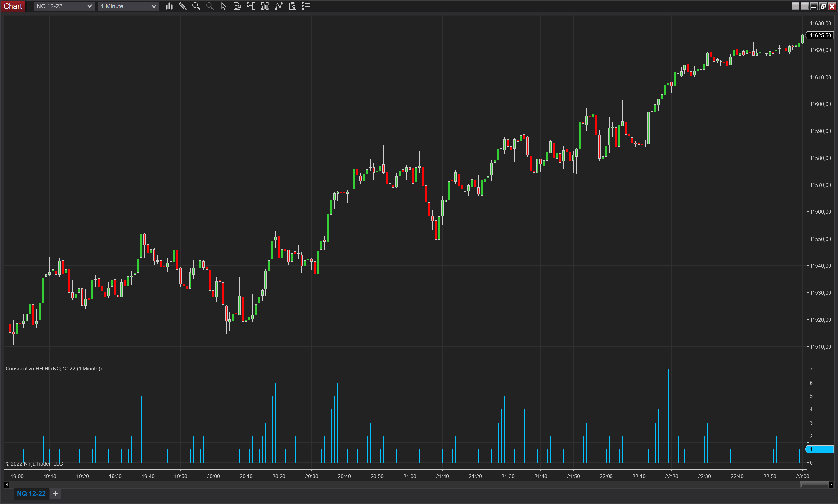Screen dimensions: 838x504
Task: Click the second gray link button in title bar
Action: (804, 6)
